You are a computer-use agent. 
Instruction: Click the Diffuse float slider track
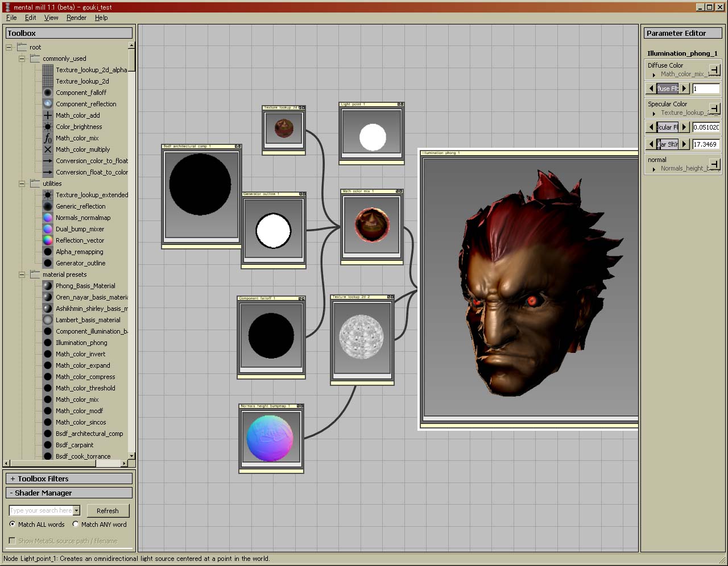click(668, 89)
